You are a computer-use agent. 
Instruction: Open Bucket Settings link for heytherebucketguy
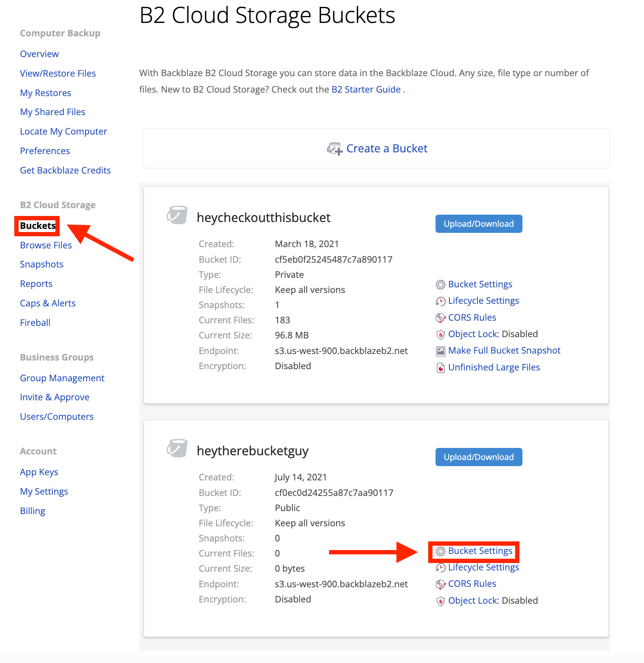point(480,551)
